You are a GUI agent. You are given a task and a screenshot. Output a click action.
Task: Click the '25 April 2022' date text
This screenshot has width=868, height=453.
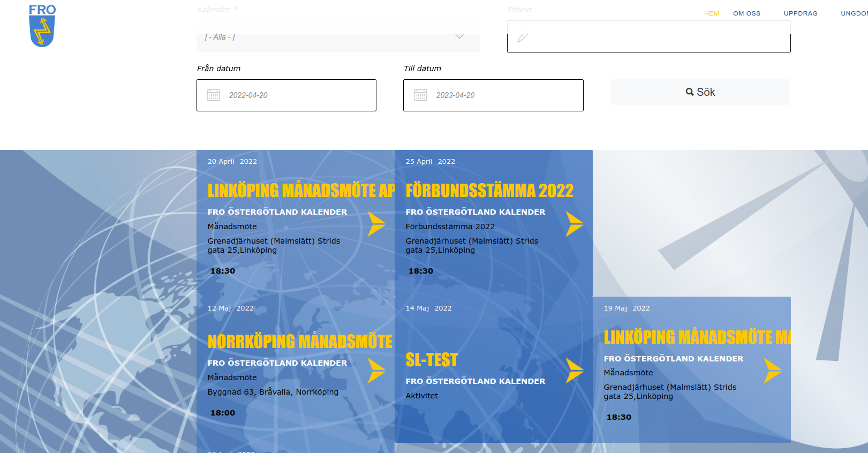pyautogui.click(x=431, y=162)
